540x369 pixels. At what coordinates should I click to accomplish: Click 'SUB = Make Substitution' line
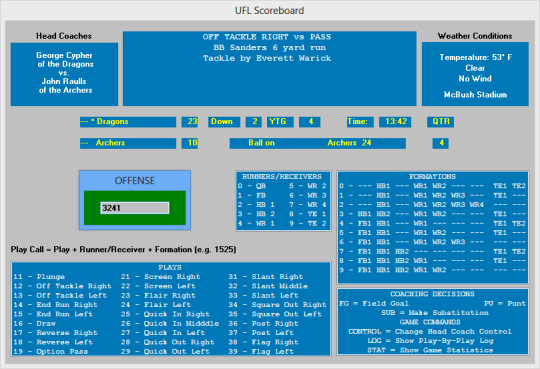pyautogui.click(x=435, y=313)
